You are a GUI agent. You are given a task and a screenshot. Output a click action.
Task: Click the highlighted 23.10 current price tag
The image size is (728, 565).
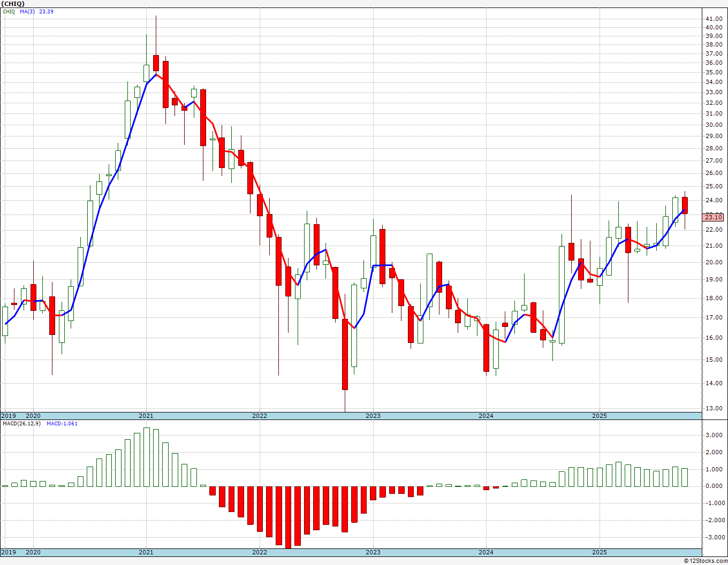714,217
